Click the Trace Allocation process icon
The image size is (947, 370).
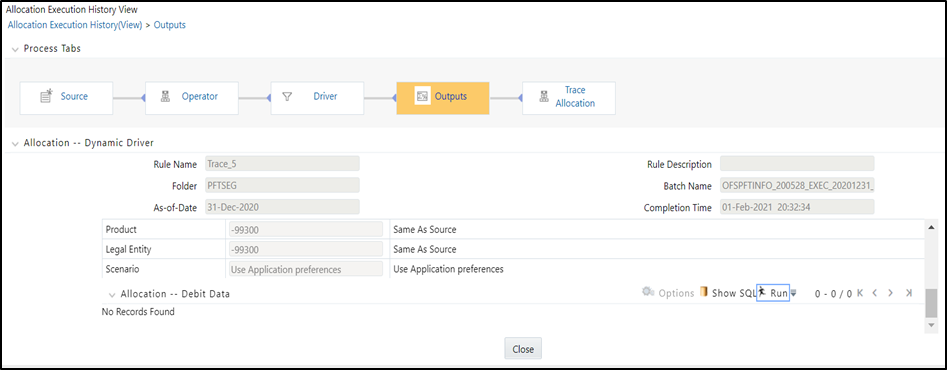coord(544,97)
